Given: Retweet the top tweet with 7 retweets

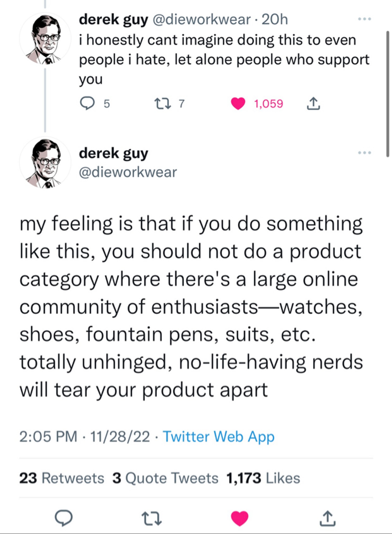Looking at the screenshot, I should [x=163, y=104].
